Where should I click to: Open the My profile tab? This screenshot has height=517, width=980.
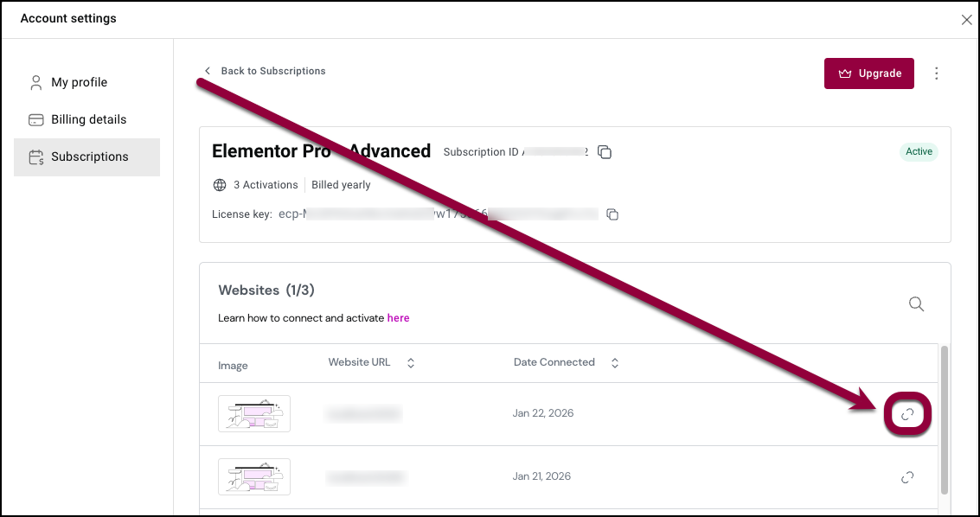(x=79, y=82)
